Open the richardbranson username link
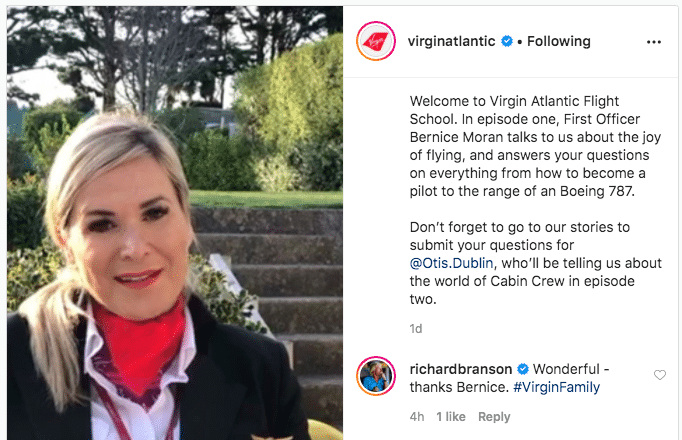The image size is (682, 440). [461, 369]
